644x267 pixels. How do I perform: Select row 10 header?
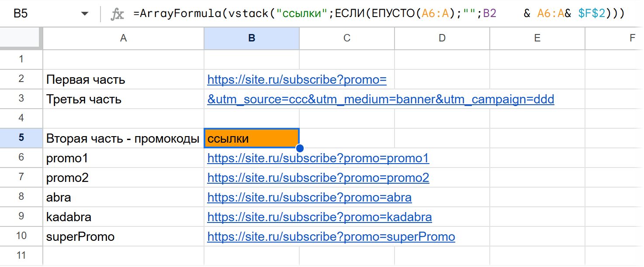click(21, 236)
